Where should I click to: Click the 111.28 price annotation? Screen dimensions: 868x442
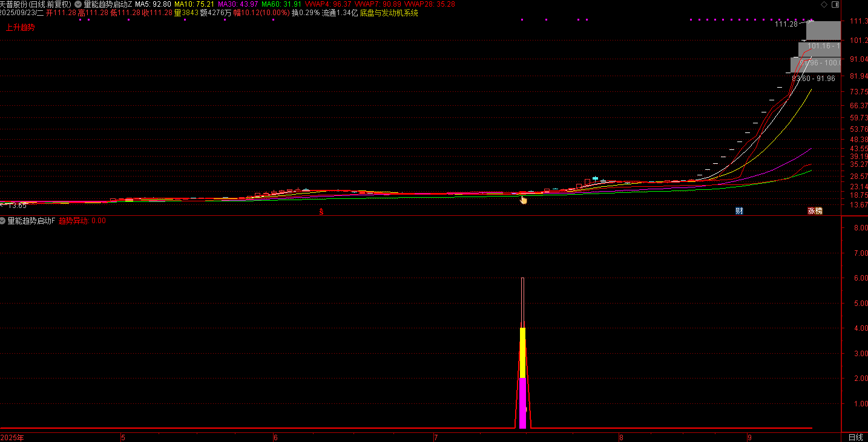pos(786,24)
